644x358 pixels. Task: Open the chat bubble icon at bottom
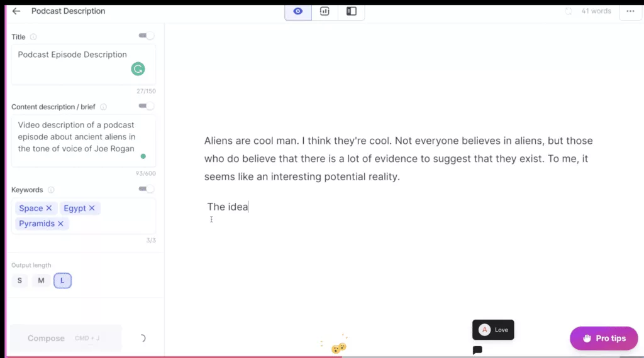pos(477,350)
